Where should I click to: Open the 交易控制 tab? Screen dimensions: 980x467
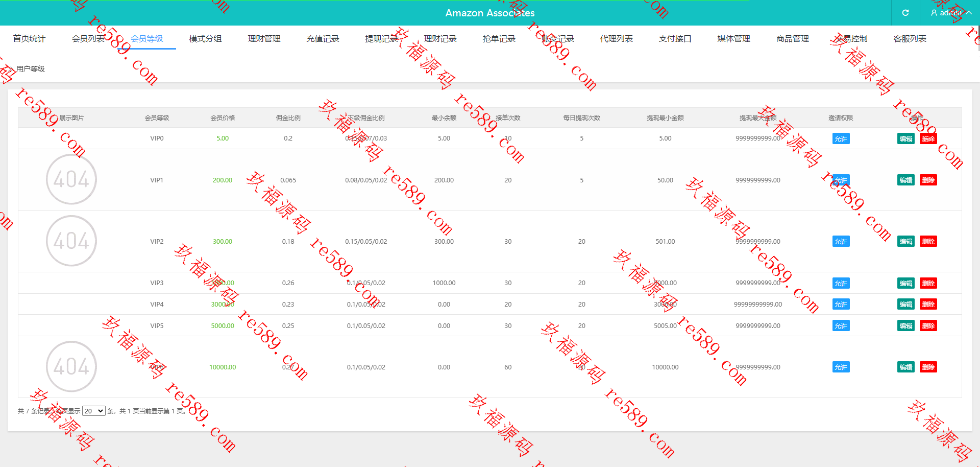pyautogui.click(x=851, y=38)
